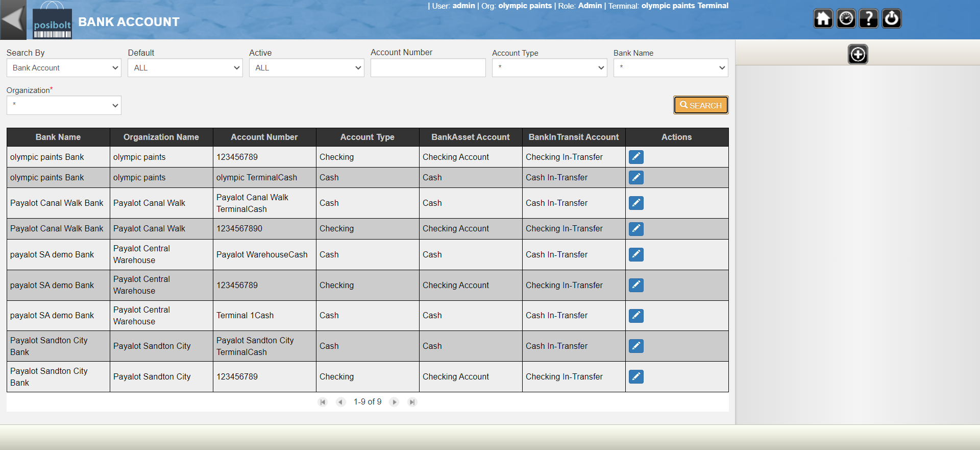Click 'olympic paints Terminal' header text
Viewport: 980px width, 450px height.
(685, 6)
